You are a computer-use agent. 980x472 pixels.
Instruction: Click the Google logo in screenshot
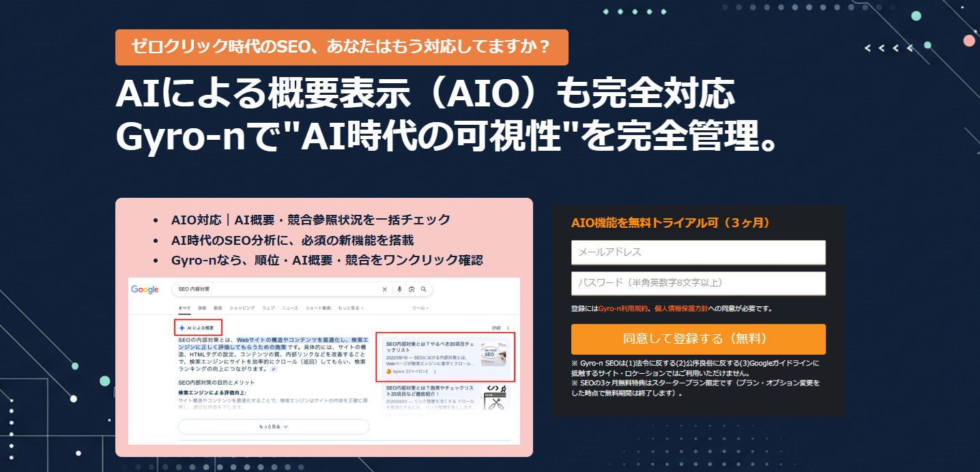coord(145,289)
